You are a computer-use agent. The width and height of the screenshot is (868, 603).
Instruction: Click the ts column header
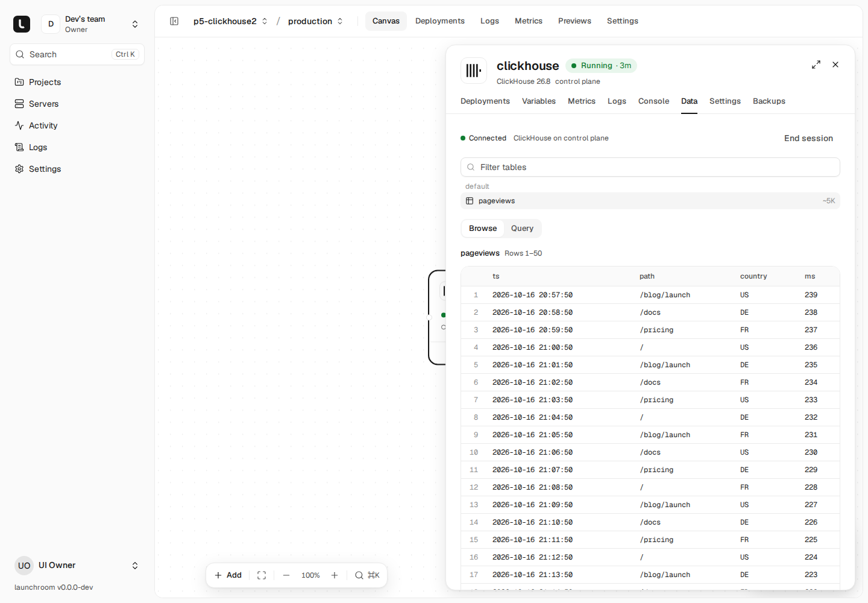click(x=496, y=276)
